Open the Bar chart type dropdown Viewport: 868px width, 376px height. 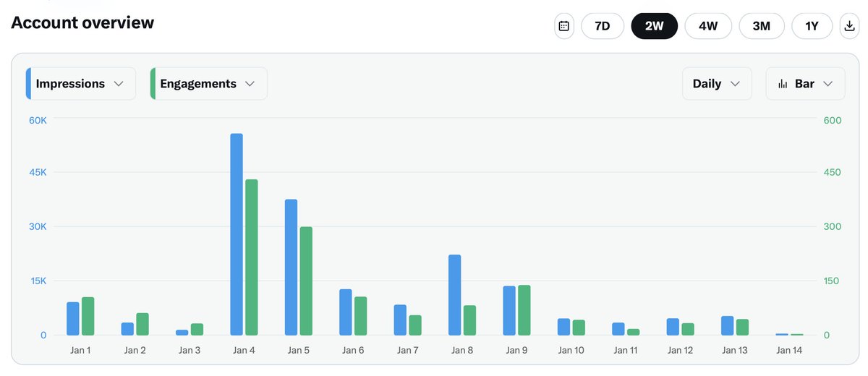point(805,83)
